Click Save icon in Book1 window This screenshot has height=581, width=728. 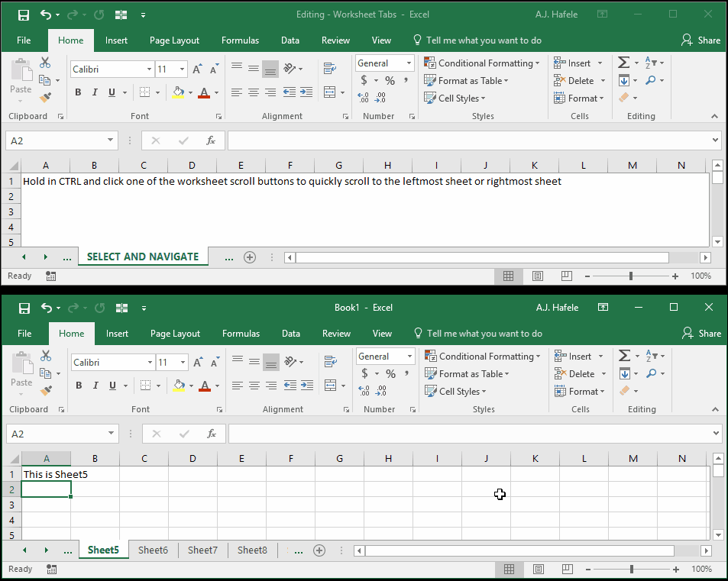tap(24, 308)
